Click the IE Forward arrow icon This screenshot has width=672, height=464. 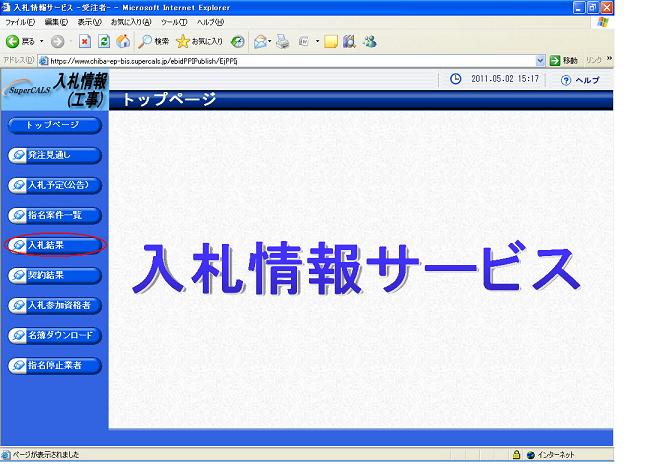pos(57,42)
